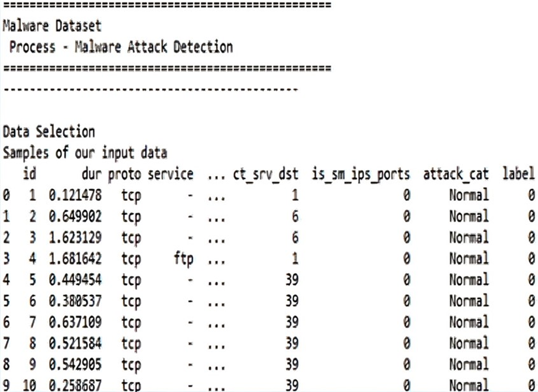This screenshot has height=392, width=538.
Task: Click the duration value 1.623129
Action: (x=75, y=237)
